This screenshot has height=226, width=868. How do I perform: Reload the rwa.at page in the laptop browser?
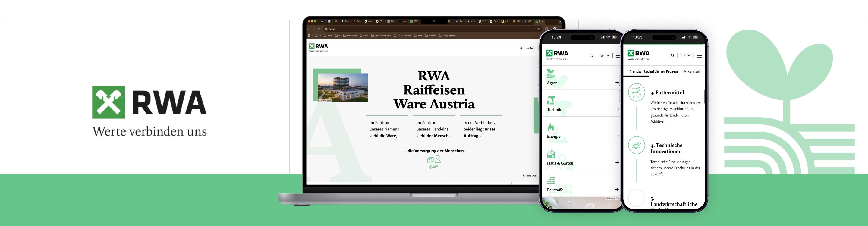319,29
